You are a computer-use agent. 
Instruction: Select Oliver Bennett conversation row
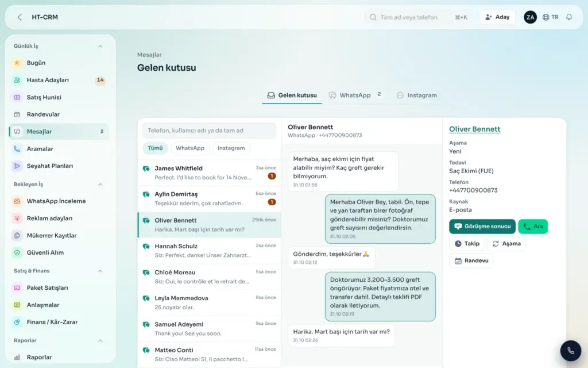point(209,225)
